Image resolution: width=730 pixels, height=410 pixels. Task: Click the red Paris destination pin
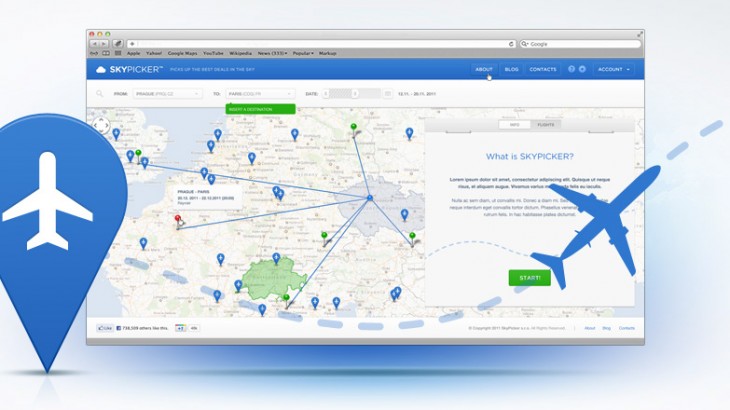pyautogui.click(x=178, y=219)
